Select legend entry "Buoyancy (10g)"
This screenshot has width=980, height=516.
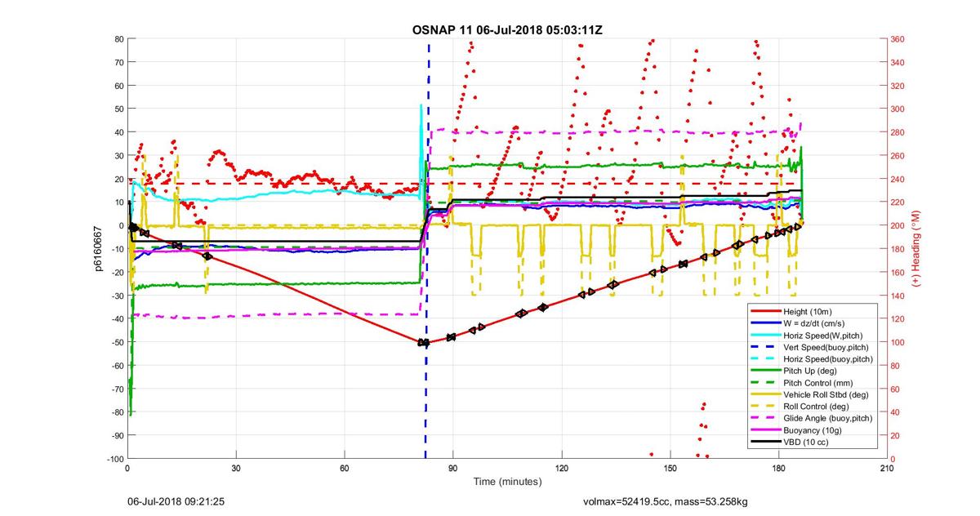tap(813, 430)
